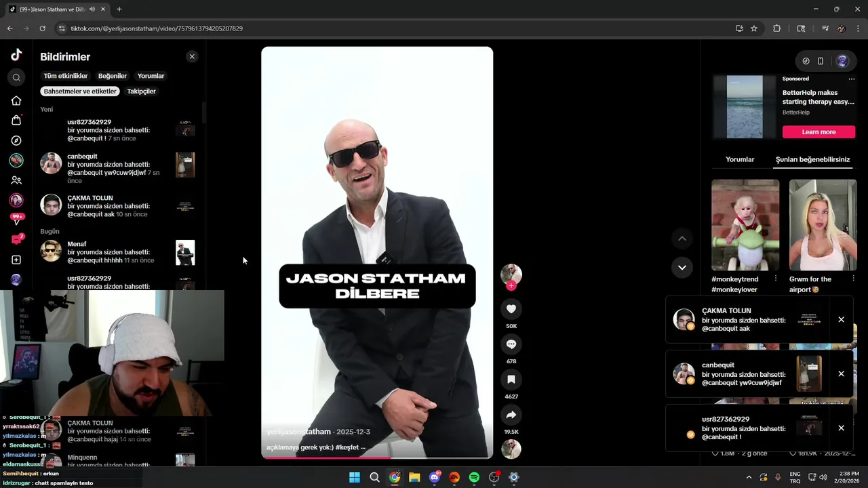Open the Upload plus icon

pyautogui.click(x=16, y=260)
